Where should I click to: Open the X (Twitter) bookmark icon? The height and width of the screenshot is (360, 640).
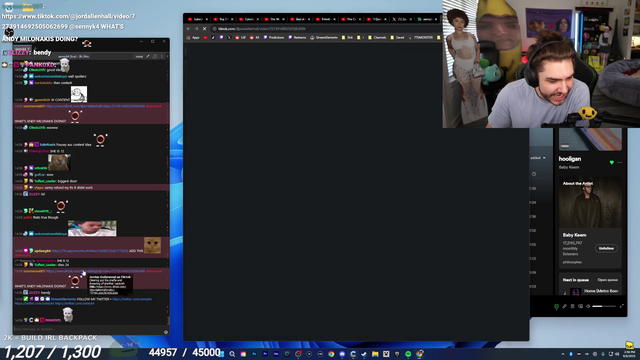[229, 38]
